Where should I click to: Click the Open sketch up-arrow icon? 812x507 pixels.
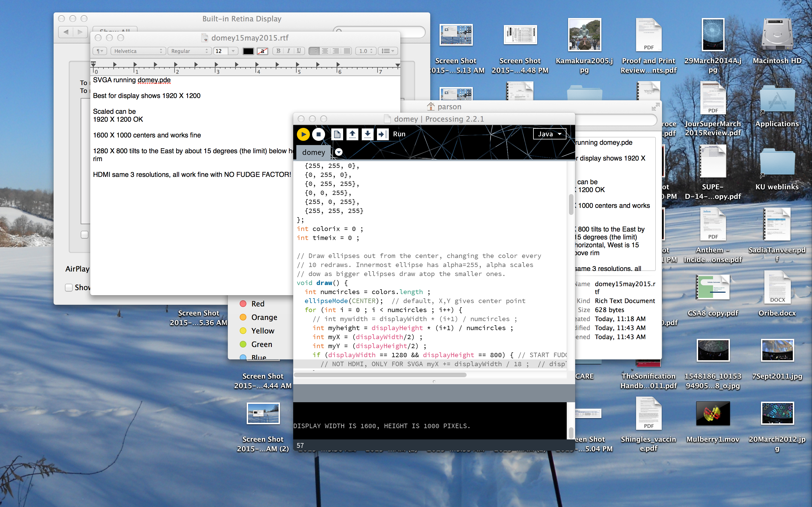click(352, 134)
